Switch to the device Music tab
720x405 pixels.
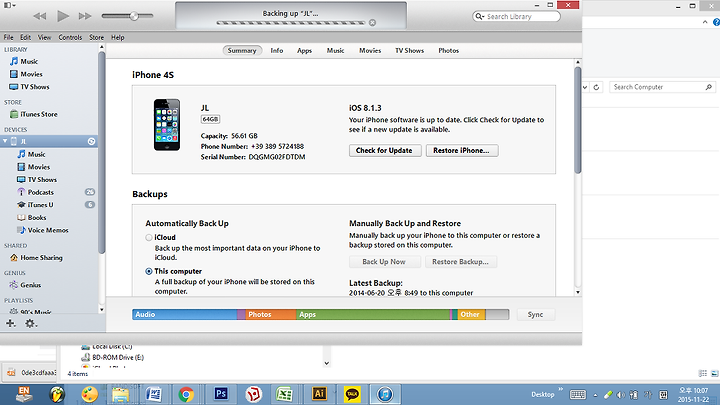(x=336, y=51)
